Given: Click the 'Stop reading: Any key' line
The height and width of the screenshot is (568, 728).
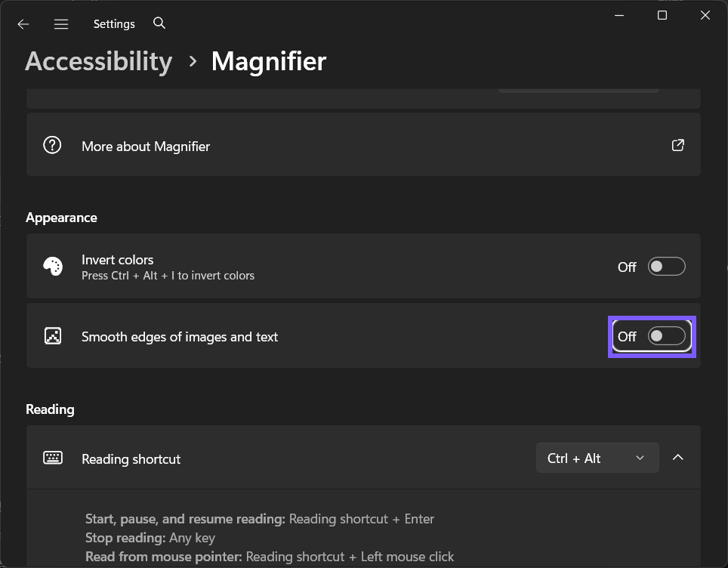Looking at the screenshot, I should point(150,538).
